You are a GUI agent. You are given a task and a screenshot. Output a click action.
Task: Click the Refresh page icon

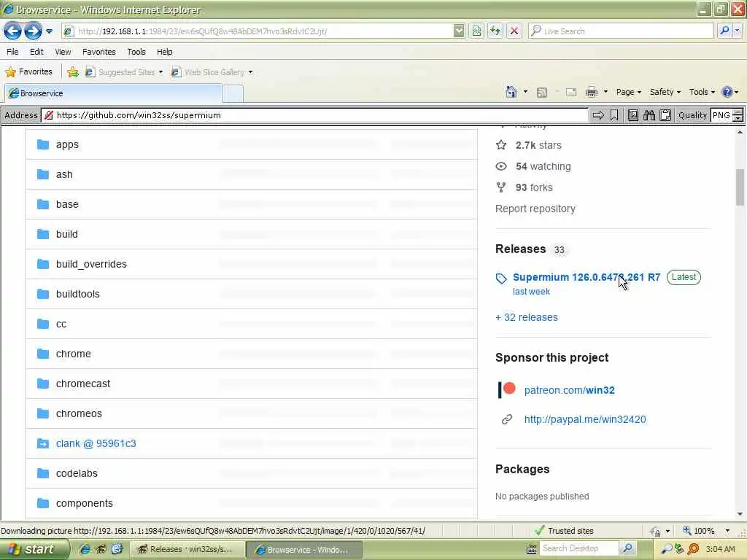495,31
